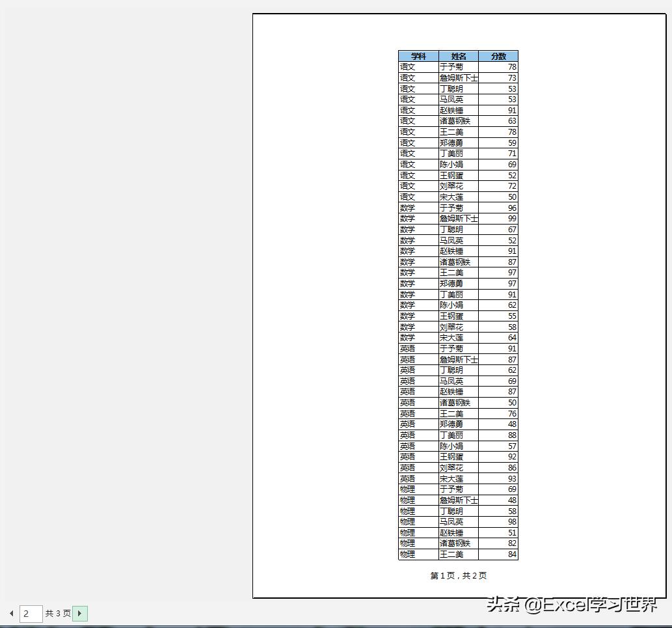The width and height of the screenshot is (672, 628).
Task: Select score 72 for 语文 刘翠花
Action: coord(498,186)
